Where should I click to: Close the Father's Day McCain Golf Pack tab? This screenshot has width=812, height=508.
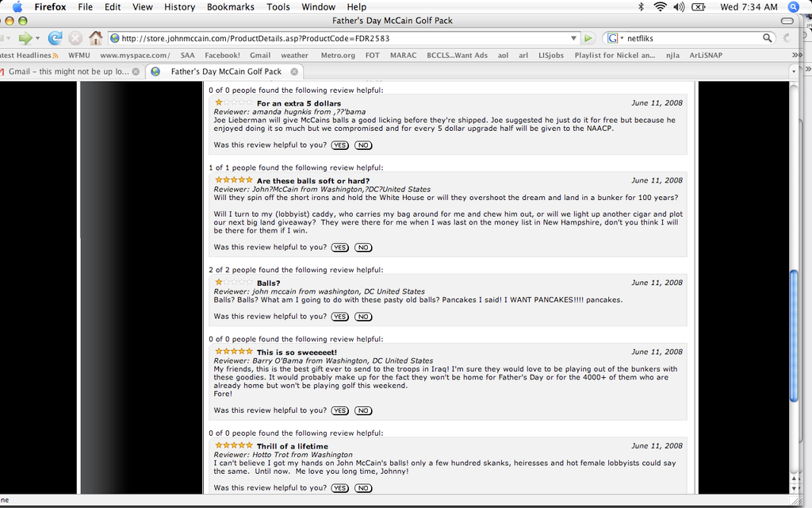pyautogui.click(x=294, y=71)
